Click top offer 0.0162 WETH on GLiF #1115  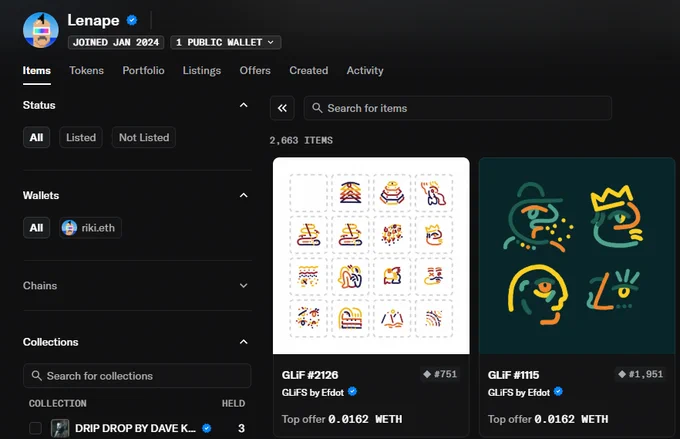coord(548,419)
